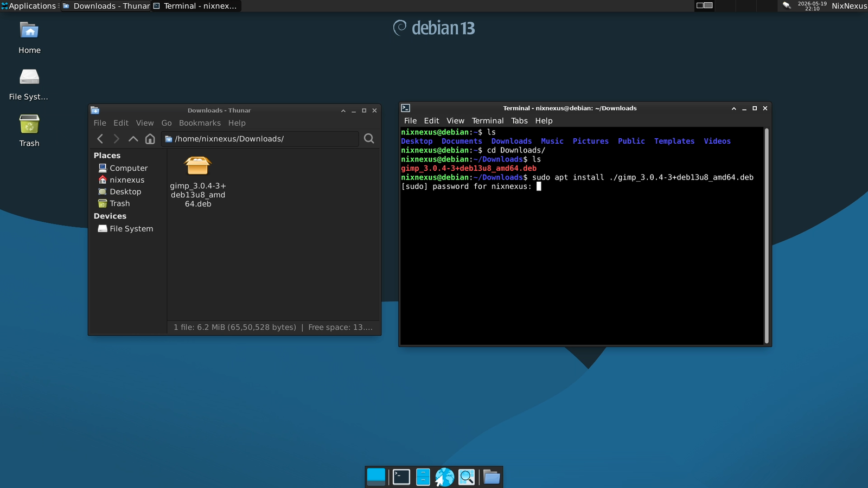This screenshot has height=488, width=868.
Task: Click the Thunar location path field
Action: click(260, 139)
